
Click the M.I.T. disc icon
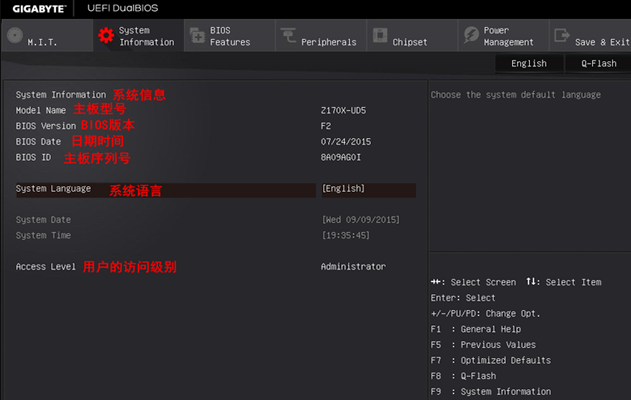click(15, 35)
